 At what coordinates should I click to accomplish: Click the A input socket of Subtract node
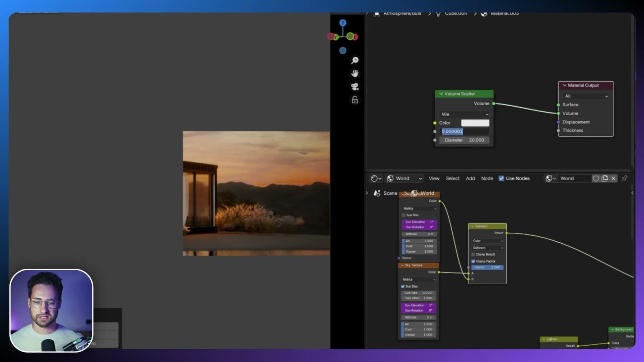coord(468,274)
